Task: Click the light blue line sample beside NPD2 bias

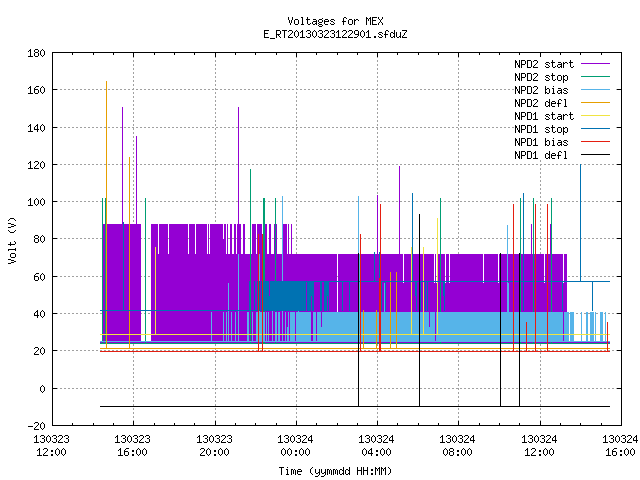Action: (x=595, y=90)
